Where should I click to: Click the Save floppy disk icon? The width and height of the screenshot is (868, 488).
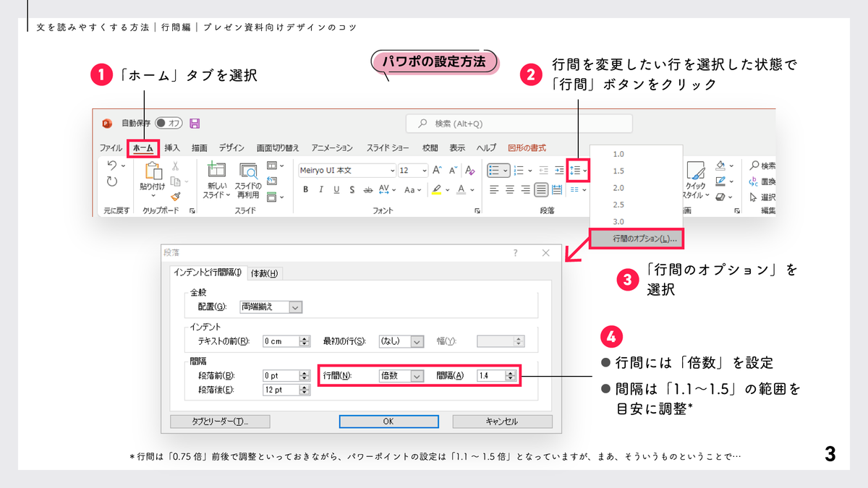click(195, 124)
